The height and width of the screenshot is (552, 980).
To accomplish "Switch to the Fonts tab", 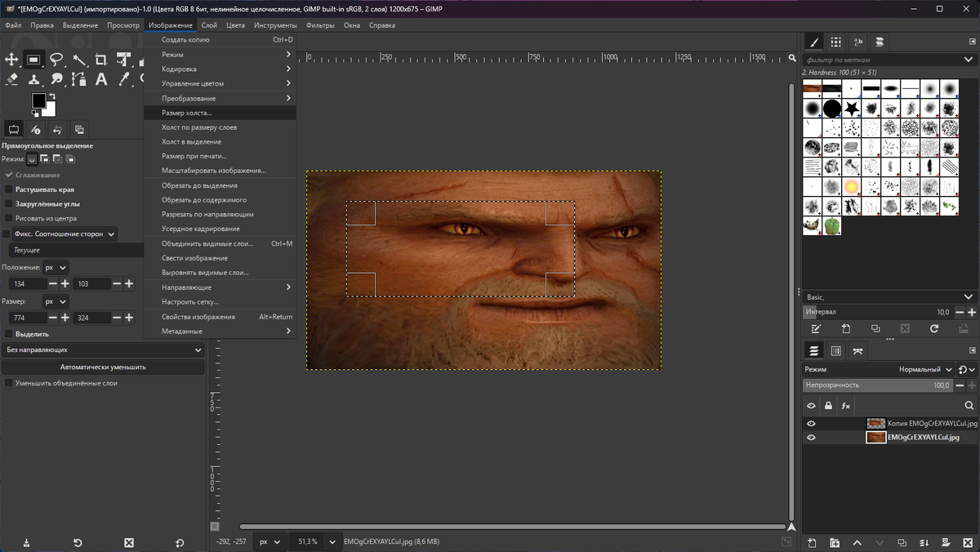I will [858, 42].
